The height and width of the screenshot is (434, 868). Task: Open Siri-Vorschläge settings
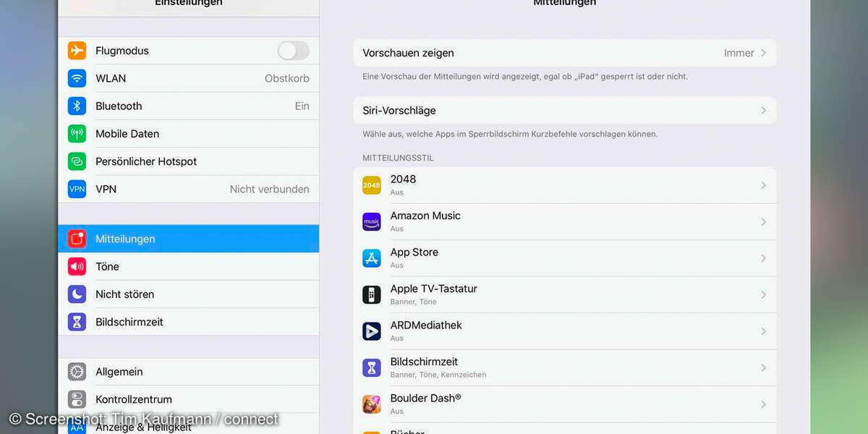[x=565, y=111]
